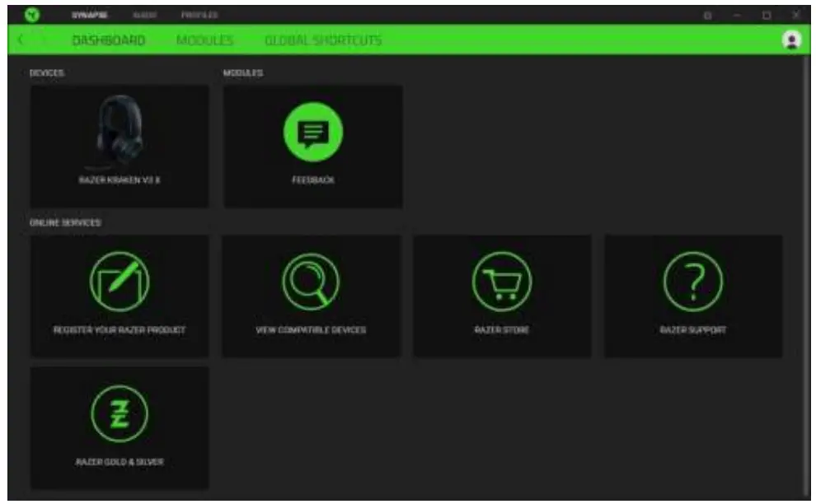Viewport: 816px width, 504px height.
Task: Click the Feedback speech bubble icon
Action: 312,130
